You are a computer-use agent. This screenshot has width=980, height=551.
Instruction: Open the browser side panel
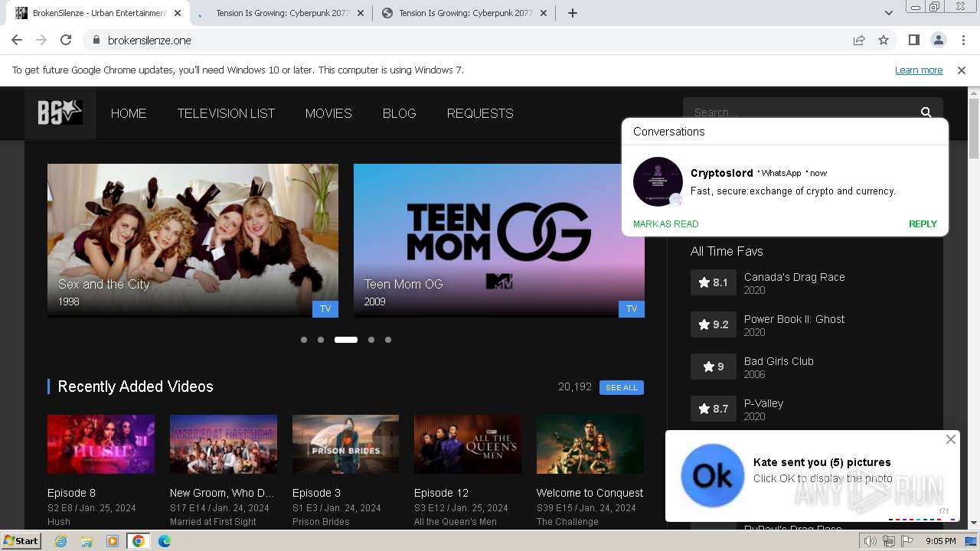(913, 40)
